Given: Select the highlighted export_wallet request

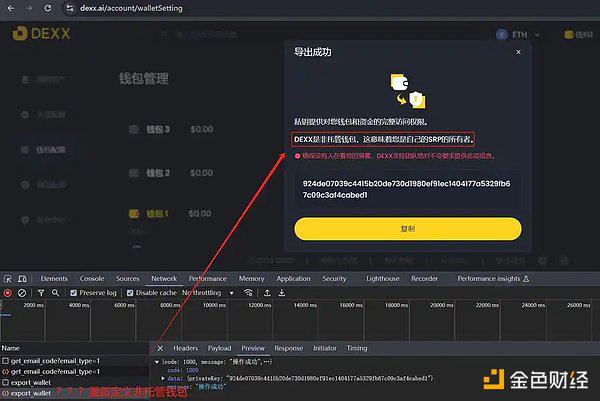Looking at the screenshot, I should (75, 393).
